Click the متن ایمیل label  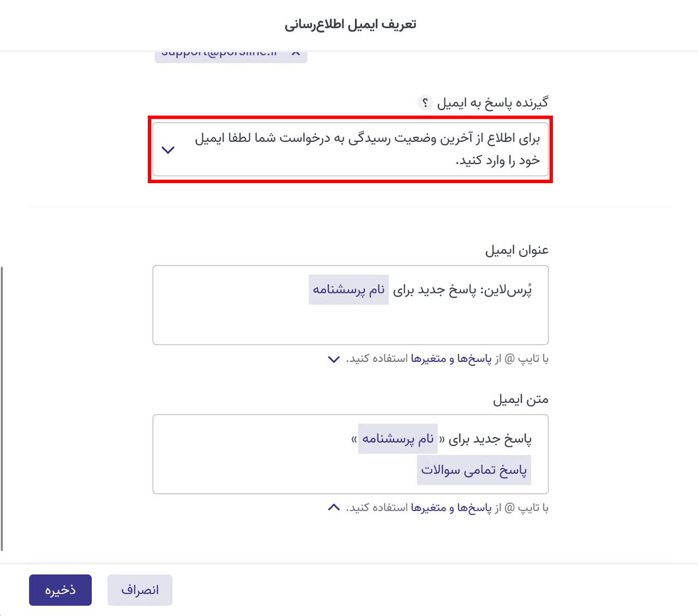pos(520,400)
